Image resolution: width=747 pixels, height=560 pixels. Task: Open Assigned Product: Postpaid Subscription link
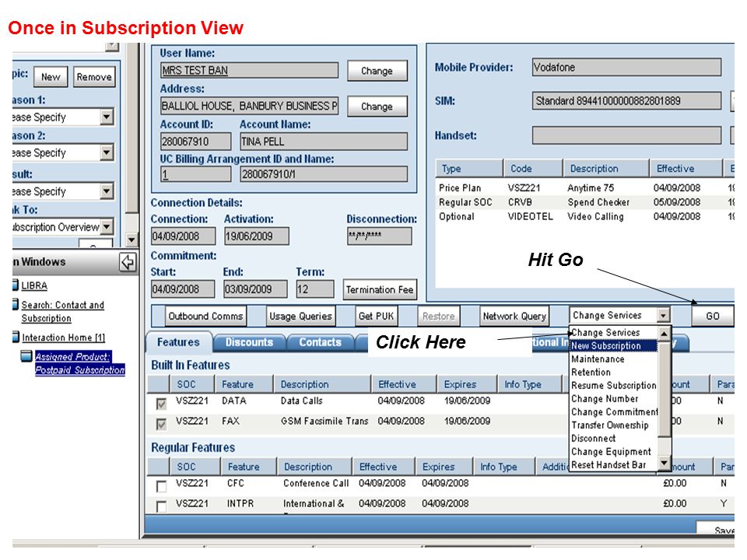(x=80, y=363)
